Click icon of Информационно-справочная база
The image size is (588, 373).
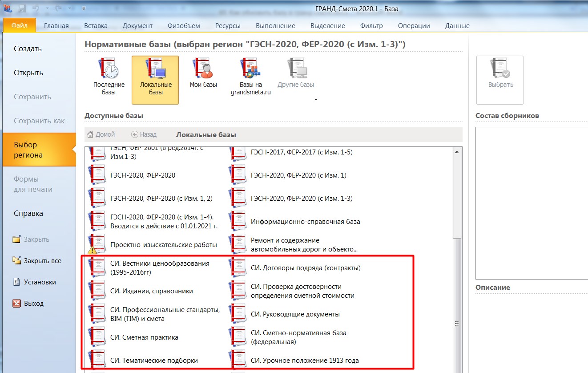point(237,221)
